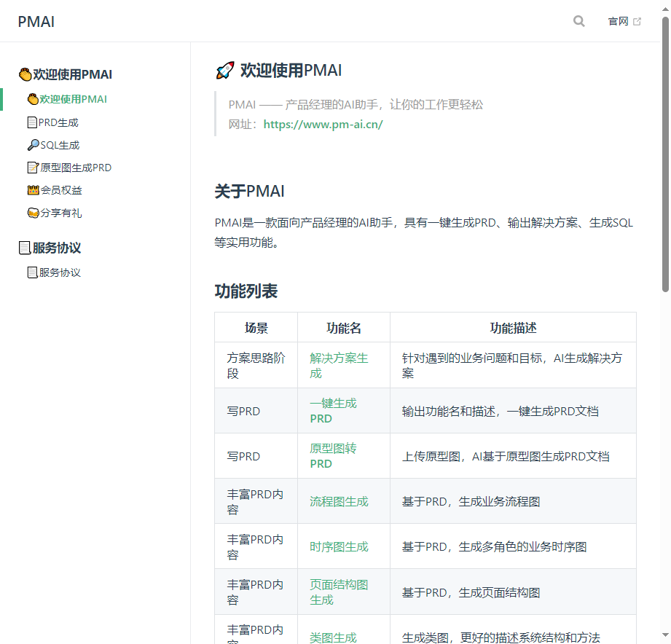Open the 类图生成 feature link
This screenshot has height=644, width=671.
[333, 637]
